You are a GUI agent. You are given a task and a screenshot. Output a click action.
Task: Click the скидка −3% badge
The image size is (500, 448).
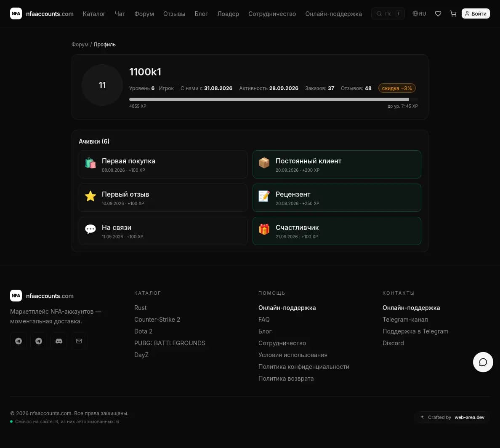[397, 88]
